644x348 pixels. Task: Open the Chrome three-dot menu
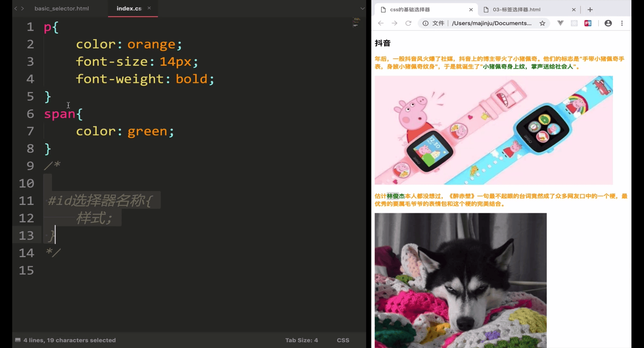pos(622,23)
